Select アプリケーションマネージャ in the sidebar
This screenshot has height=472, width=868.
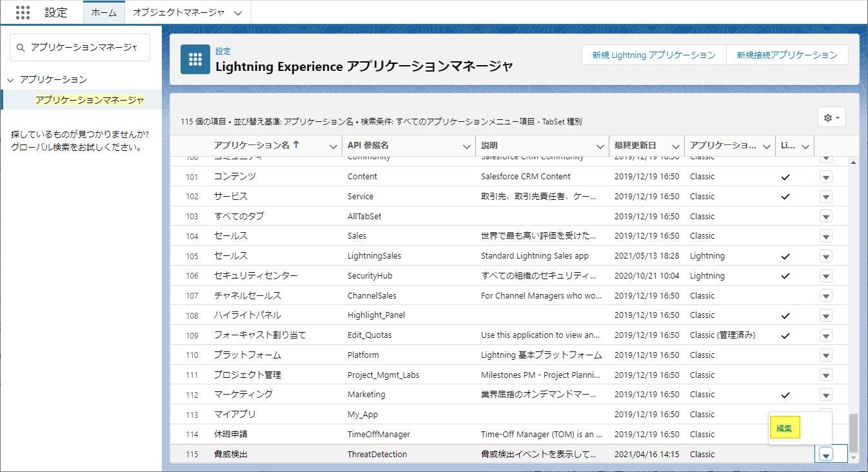[x=89, y=100]
